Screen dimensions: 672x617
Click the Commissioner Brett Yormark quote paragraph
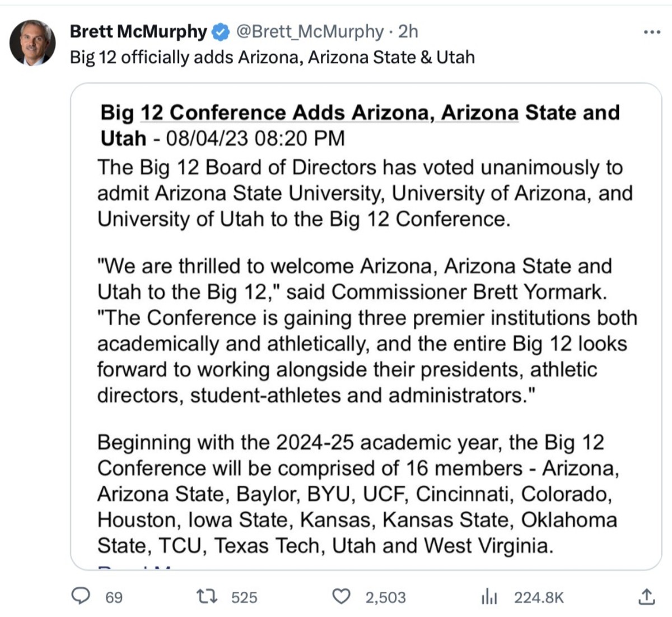click(366, 331)
